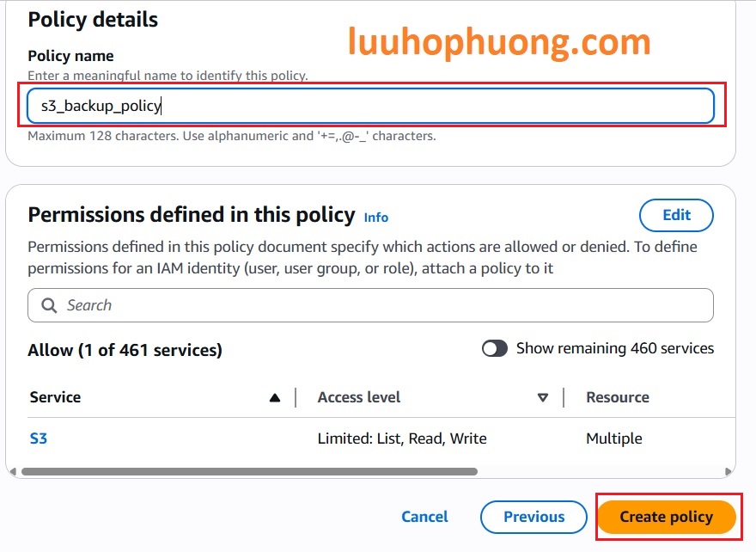Click the Create policy button
756x552 pixels.
click(667, 517)
